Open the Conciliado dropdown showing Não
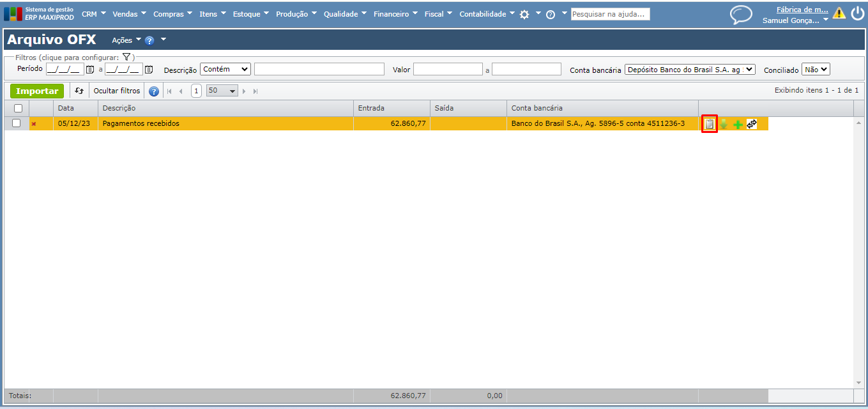868x409 pixels. click(x=816, y=69)
